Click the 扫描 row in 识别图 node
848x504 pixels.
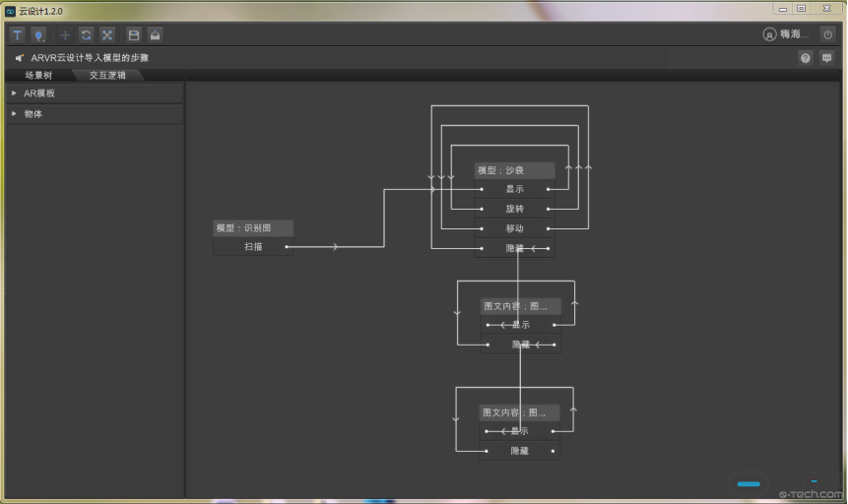coord(253,247)
